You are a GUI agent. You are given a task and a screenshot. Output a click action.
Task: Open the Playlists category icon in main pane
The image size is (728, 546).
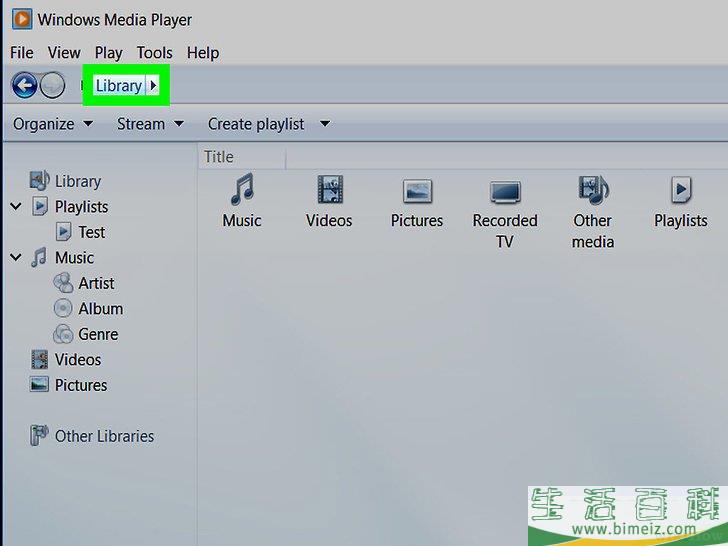pyautogui.click(x=681, y=190)
